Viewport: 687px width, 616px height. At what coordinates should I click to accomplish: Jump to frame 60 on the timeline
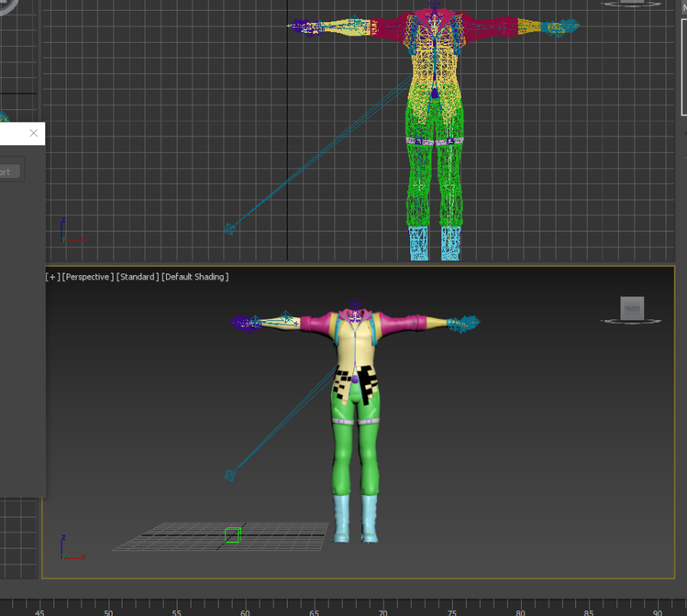246,612
